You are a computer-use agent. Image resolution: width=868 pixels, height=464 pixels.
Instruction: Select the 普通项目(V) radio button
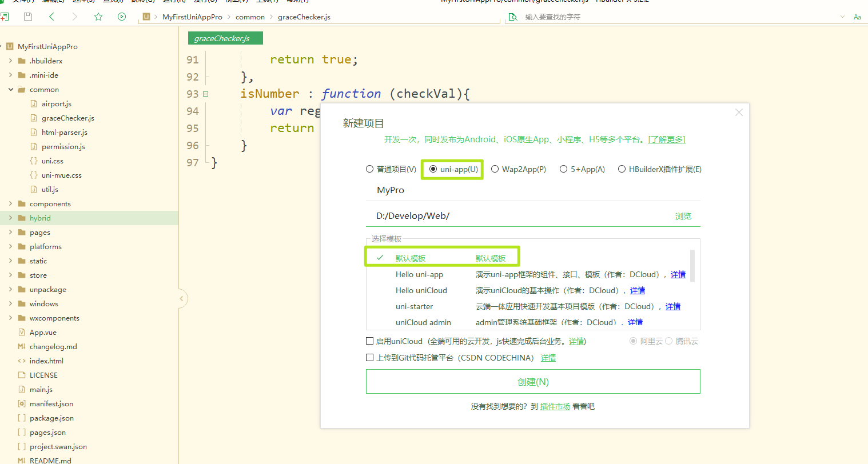click(x=369, y=169)
